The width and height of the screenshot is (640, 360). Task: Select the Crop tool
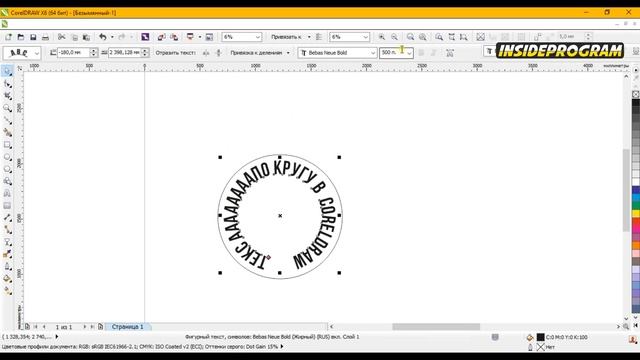pos(7,96)
